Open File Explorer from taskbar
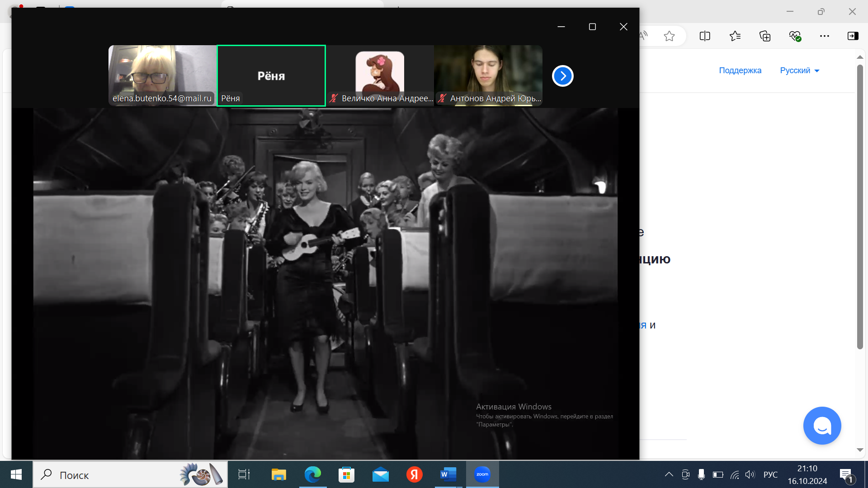Image resolution: width=868 pixels, height=488 pixels. [x=278, y=474]
